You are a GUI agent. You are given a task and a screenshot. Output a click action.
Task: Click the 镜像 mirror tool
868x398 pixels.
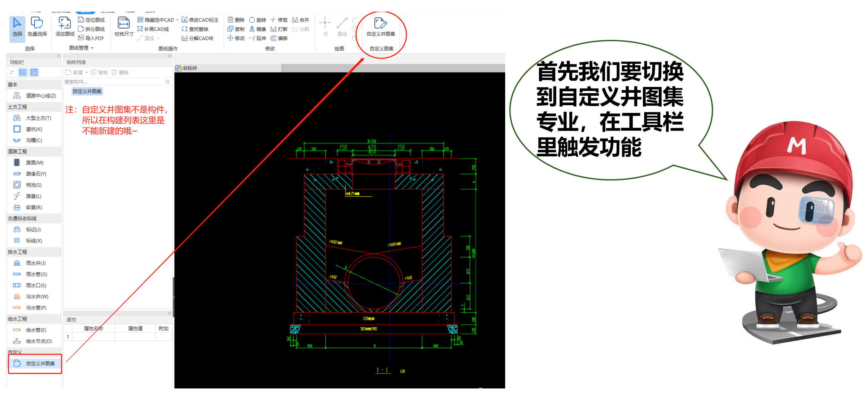(x=258, y=29)
